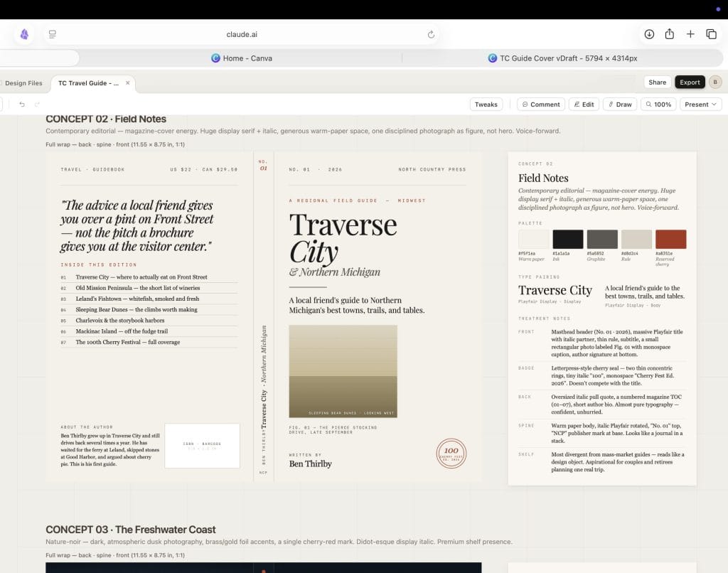
Task: Switch to TC Guide Cover vDraft browser tab
Action: (x=562, y=58)
